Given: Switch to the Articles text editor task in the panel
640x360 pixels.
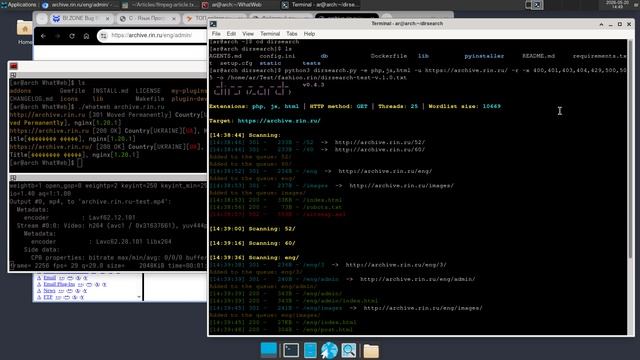Looking at the screenshot, I should click(x=160, y=5).
